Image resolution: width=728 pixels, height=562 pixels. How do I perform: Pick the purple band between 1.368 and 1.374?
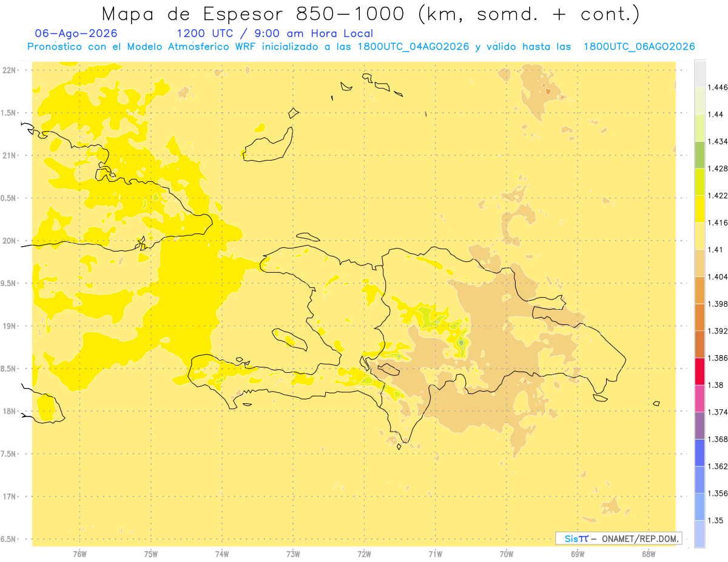click(699, 426)
